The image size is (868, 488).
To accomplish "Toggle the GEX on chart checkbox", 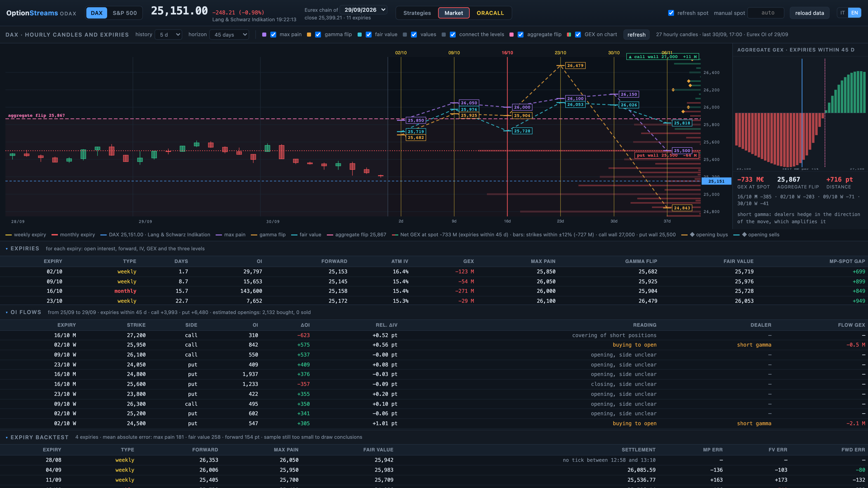I will (x=578, y=34).
